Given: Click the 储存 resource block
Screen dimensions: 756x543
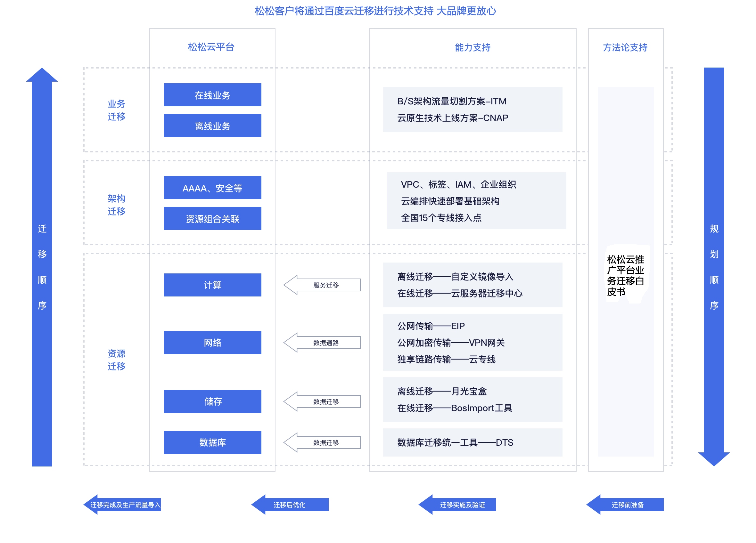Looking at the screenshot, I should (212, 401).
